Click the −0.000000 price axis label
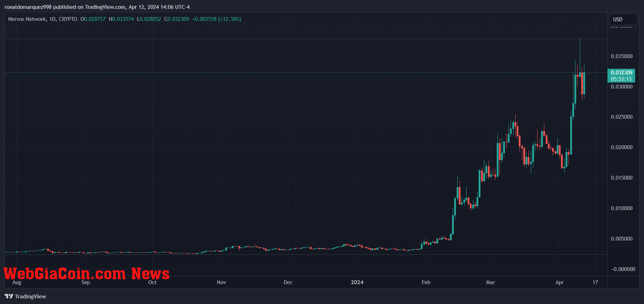644x304 pixels. click(x=623, y=269)
